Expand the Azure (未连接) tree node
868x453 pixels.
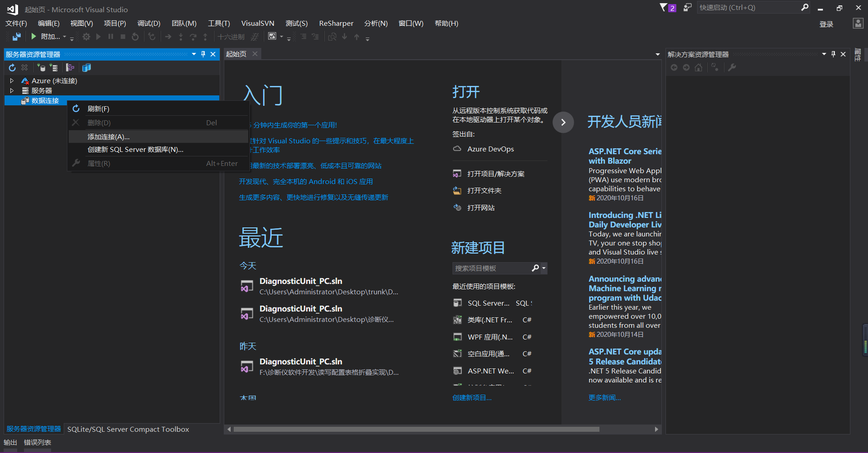tap(12, 80)
